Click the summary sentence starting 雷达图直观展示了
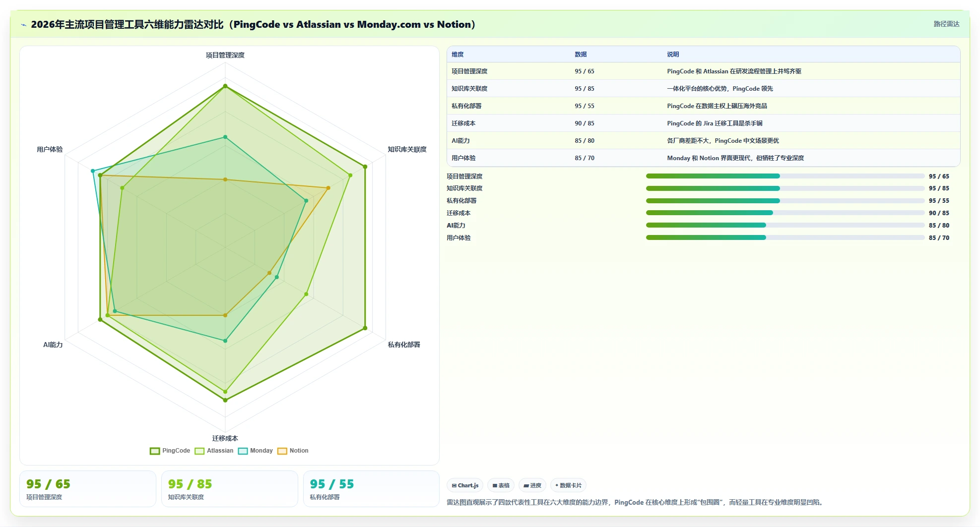 pyautogui.click(x=636, y=502)
